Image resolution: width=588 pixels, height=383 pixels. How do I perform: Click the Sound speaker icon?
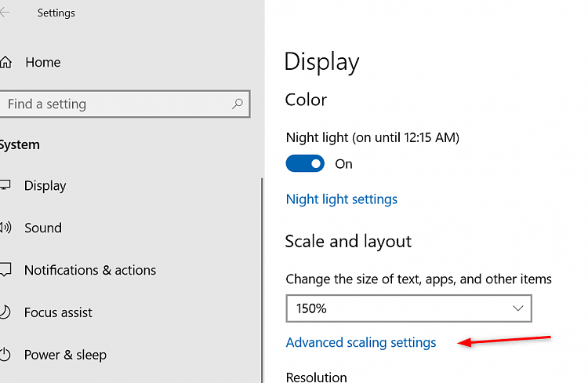click(x=6, y=228)
